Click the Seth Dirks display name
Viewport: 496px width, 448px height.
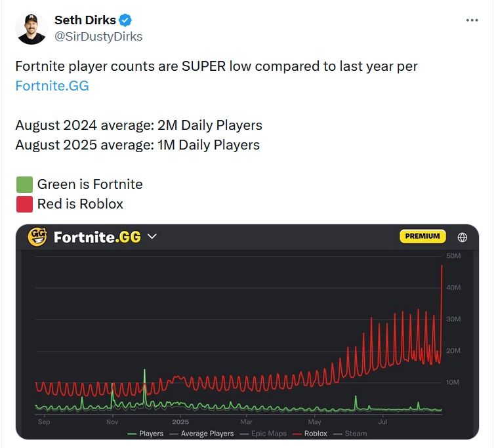coord(85,20)
